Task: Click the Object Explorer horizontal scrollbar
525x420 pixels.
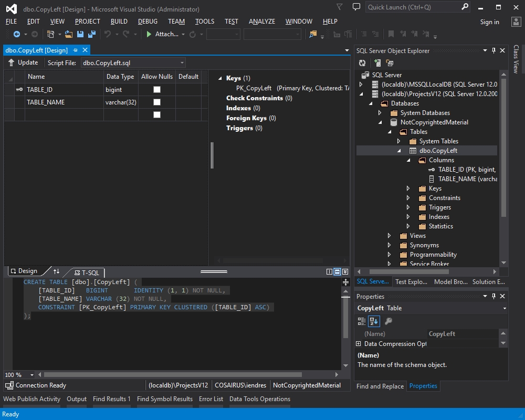Action: (409, 271)
